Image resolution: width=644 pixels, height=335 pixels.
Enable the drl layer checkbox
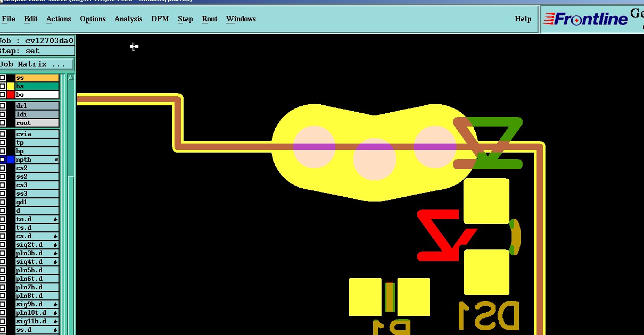click(3, 106)
